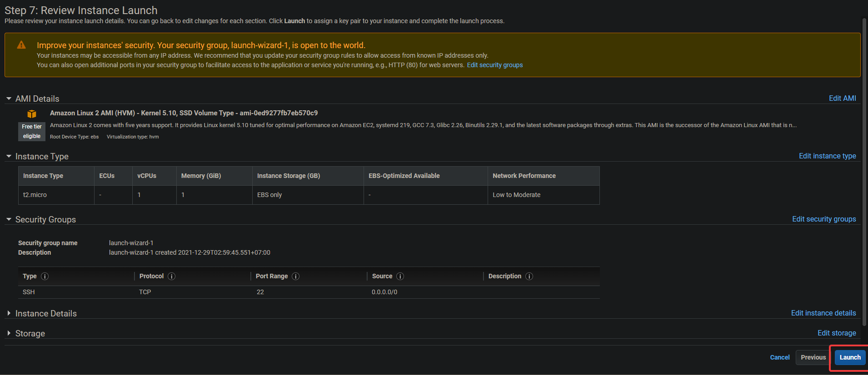Click the Amazon Linux AMI box icon
Image resolution: width=868 pixels, height=375 pixels.
32,114
